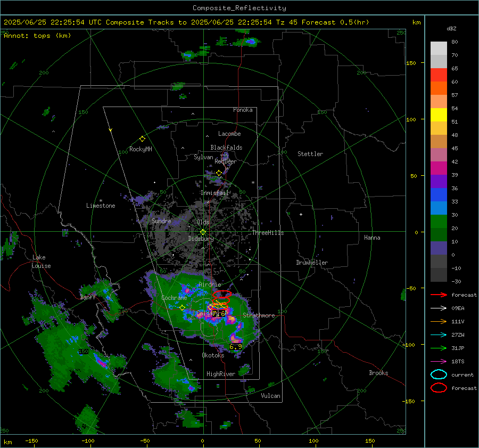479x448 pixels.
Task: Click the 6.9 storm top label
Action: tap(236, 346)
